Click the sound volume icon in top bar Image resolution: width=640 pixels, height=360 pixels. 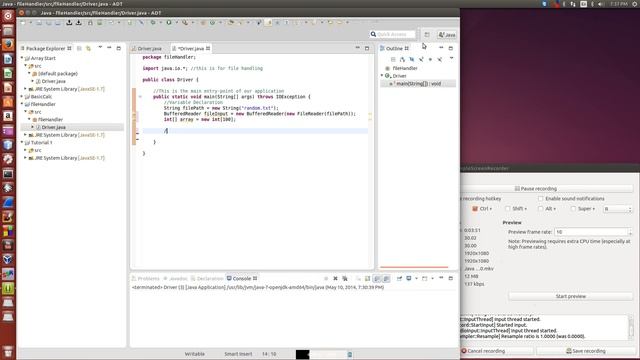tap(600, 4)
